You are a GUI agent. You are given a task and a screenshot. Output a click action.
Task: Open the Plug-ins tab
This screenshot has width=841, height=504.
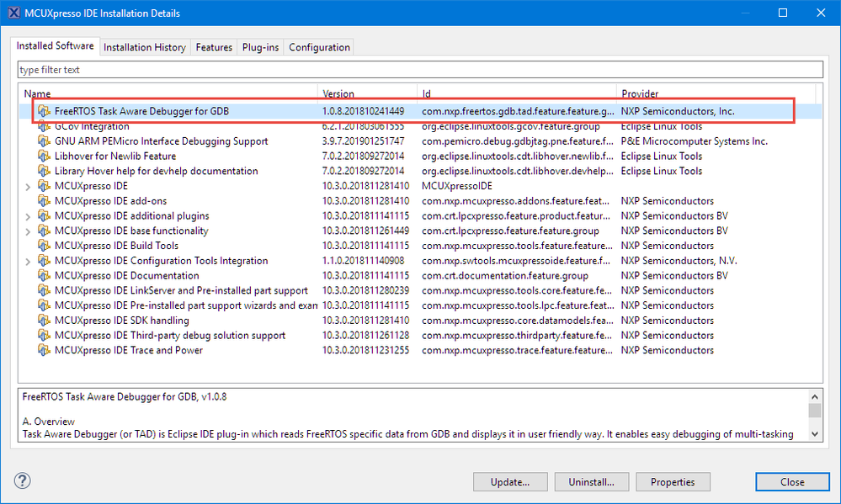pos(261,47)
